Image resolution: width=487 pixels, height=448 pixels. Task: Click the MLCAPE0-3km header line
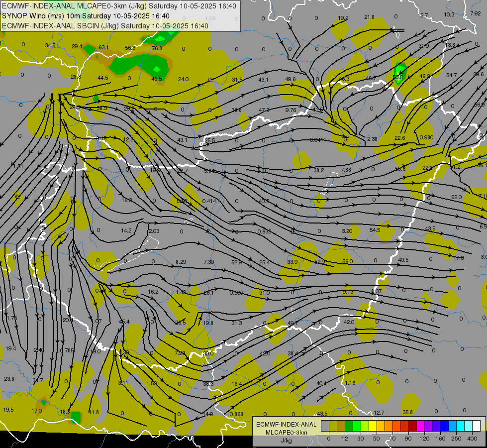click(x=119, y=6)
